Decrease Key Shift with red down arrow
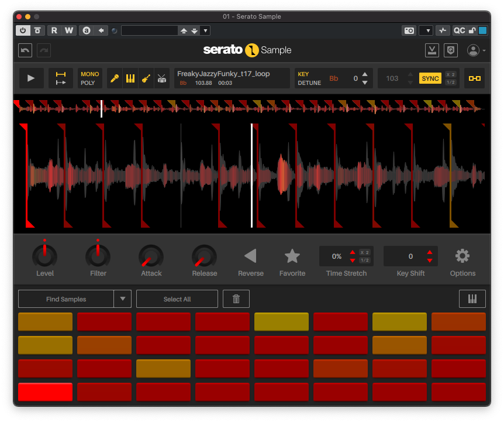Screen dimensions: 504x422 430,260
